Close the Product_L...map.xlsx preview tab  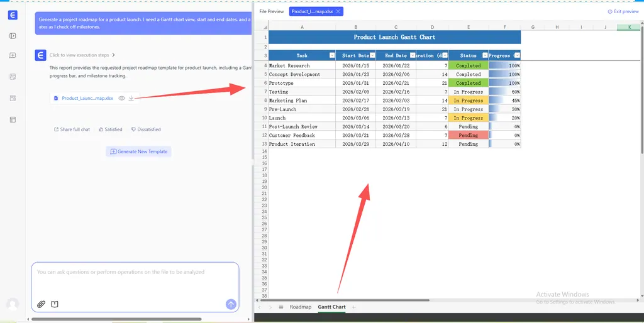(x=338, y=11)
